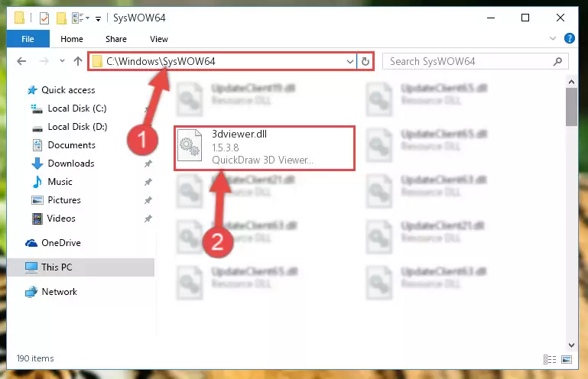This screenshot has height=379, width=588.
Task: Click the Search SysWOW64 field
Action: (x=475, y=61)
